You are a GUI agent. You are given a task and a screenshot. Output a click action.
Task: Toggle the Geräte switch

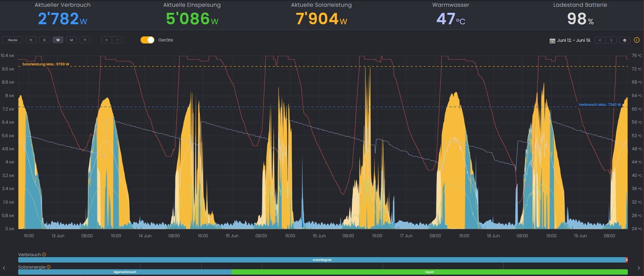point(147,40)
